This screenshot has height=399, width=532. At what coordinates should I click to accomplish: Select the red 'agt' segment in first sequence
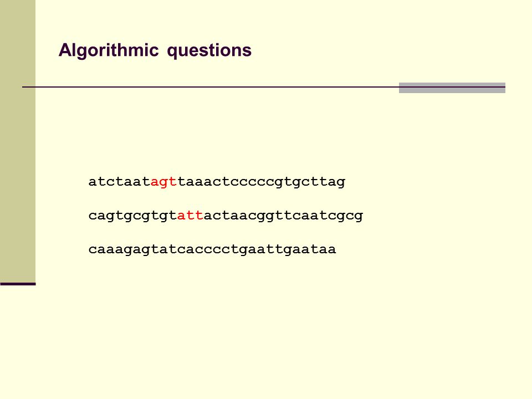tap(163, 182)
